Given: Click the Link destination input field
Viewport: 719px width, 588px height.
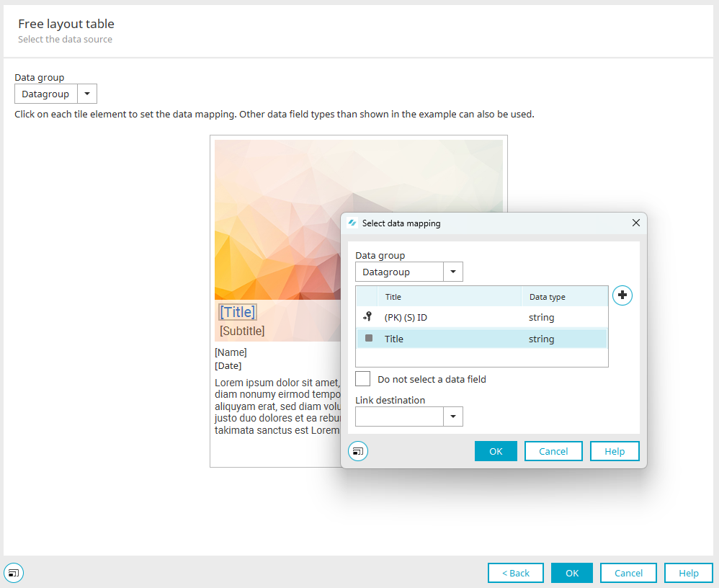Looking at the screenshot, I should (x=399, y=416).
